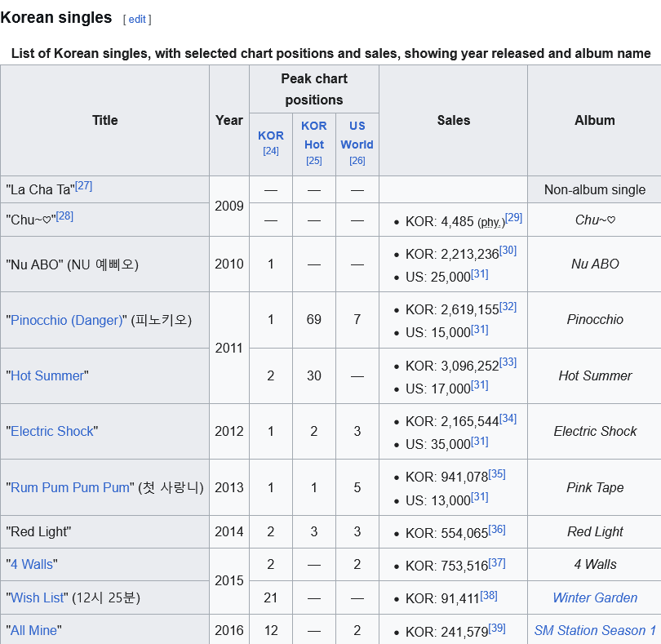Click the KOR Hot value 30 for Hot Summer

[x=314, y=375]
